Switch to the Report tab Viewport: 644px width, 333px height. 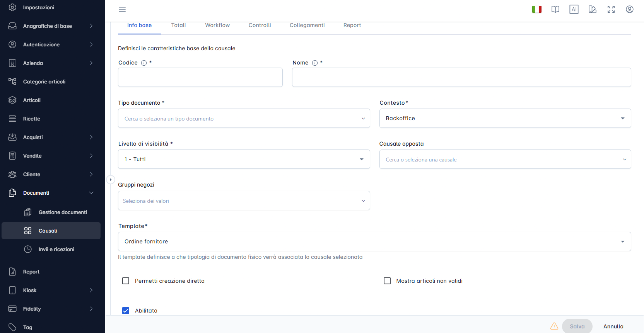point(352,25)
